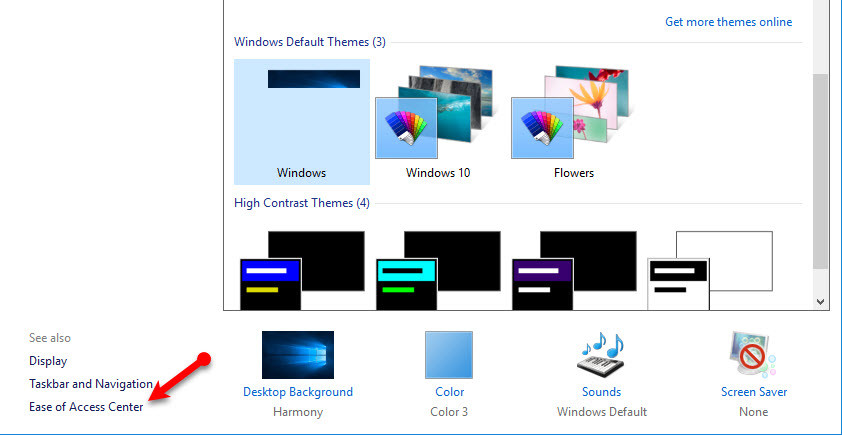
Task: Open the Desktop Background link
Action: tap(297, 392)
